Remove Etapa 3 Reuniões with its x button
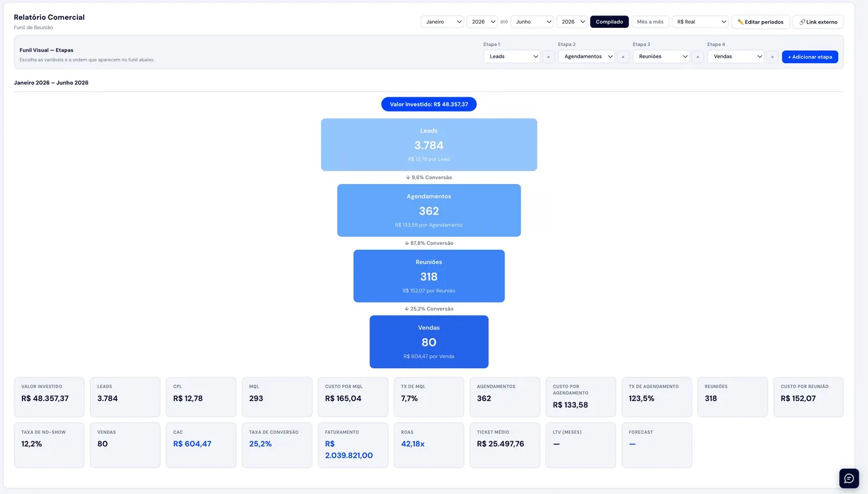 (x=697, y=56)
